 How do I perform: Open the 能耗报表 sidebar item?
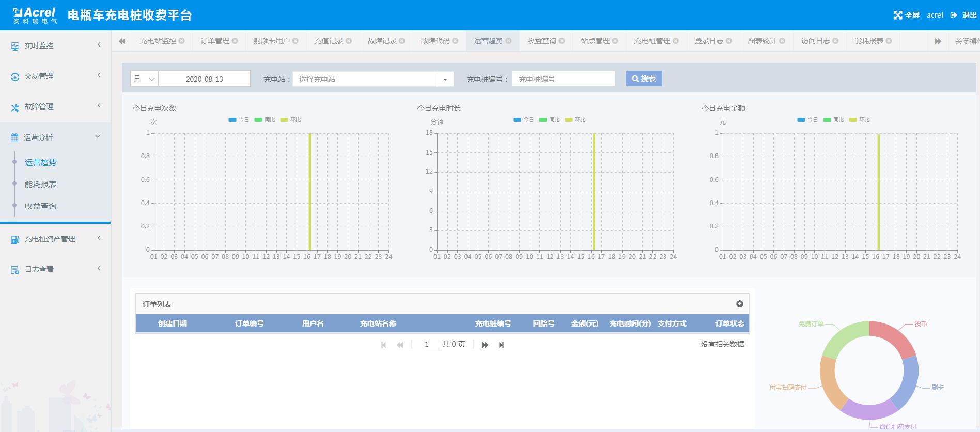[x=41, y=184]
